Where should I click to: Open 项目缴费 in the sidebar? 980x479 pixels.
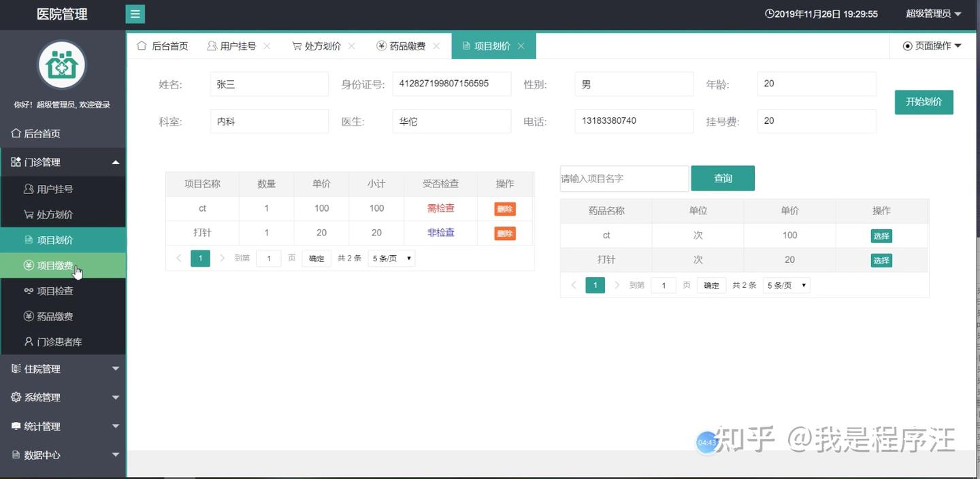pos(63,265)
